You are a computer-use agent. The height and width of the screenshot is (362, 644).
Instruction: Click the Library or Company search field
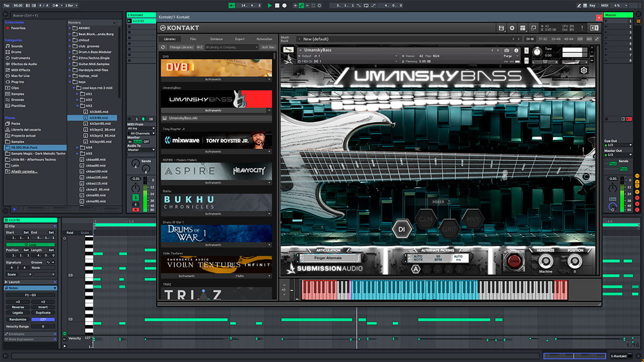click(232, 47)
